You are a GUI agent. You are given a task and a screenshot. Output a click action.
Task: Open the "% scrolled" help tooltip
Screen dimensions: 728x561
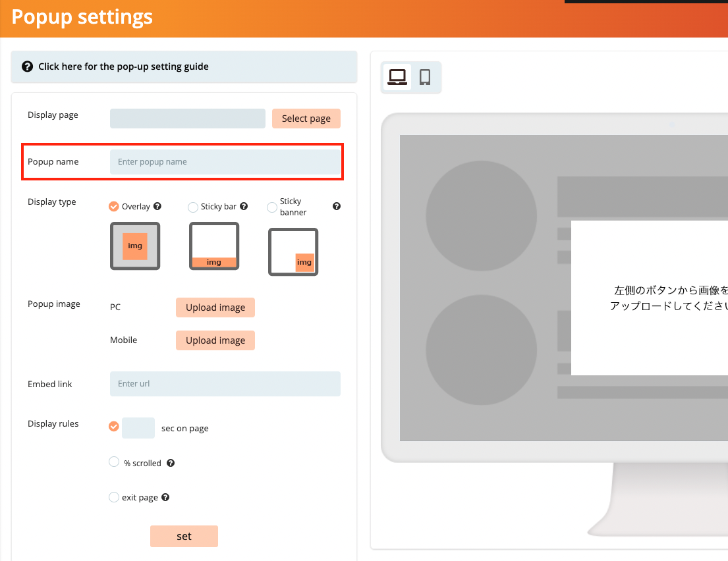click(x=170, y=463)
